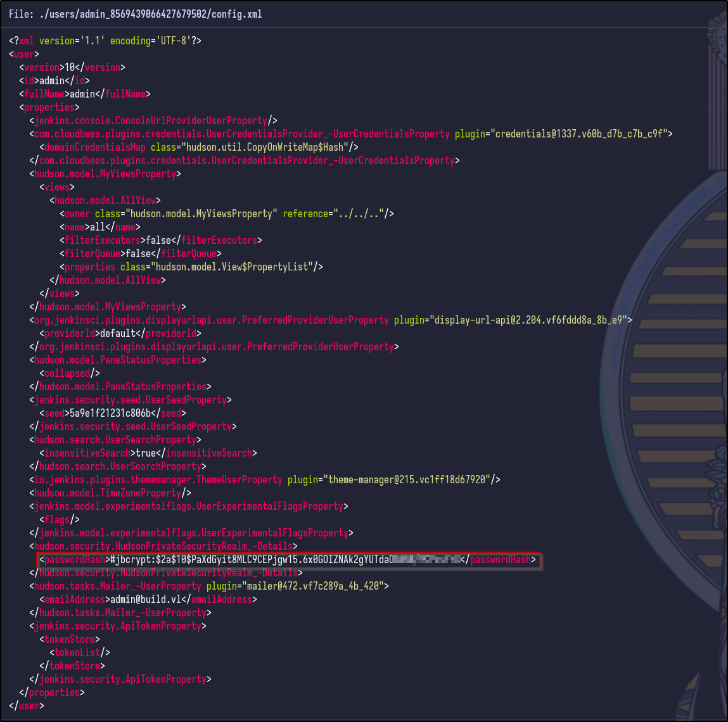Screen dimensions: 728x722
Task: Click the credentials plugin attribute value
Action: click(580, 134)
